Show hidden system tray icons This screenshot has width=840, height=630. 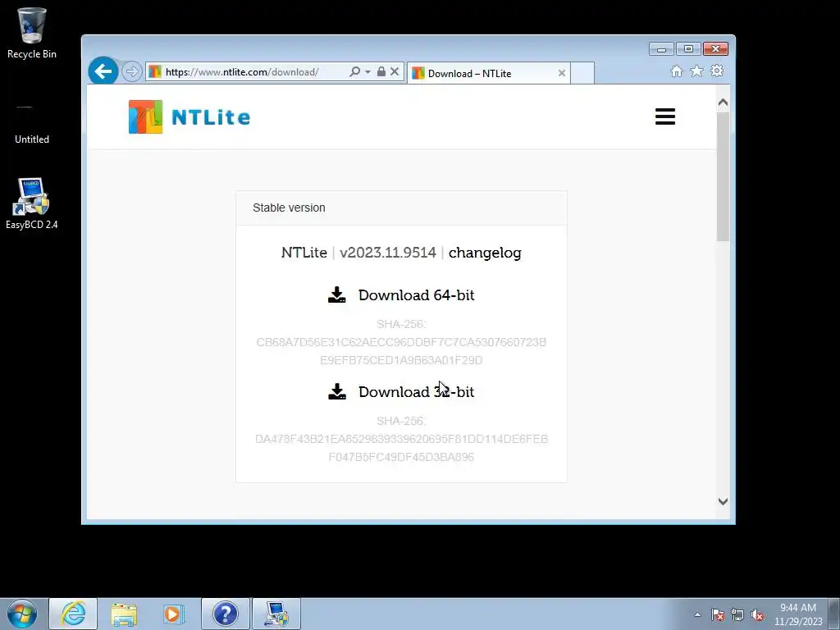pyautogui.click(x=697, y=614)
